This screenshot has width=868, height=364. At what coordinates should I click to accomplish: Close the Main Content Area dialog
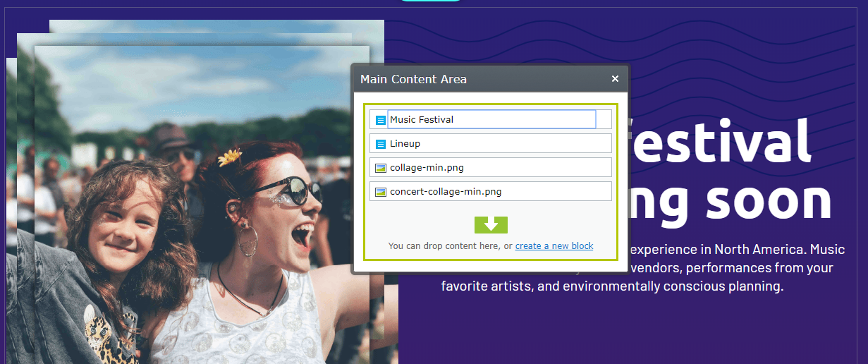(x=615, y=79)
